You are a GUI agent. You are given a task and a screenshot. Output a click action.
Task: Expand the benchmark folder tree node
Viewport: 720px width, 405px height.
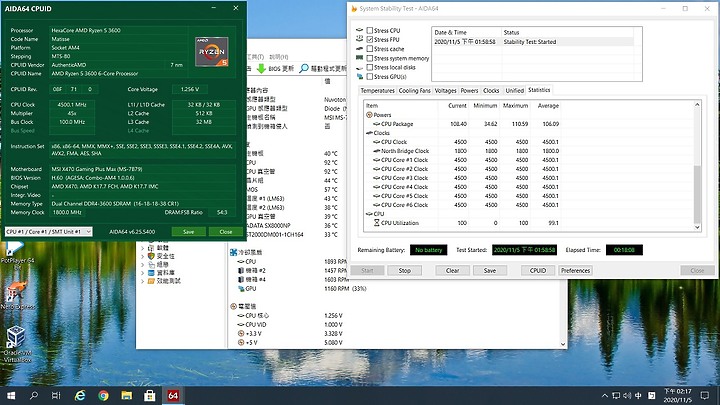pyautogui.click(x=142, y=281)
